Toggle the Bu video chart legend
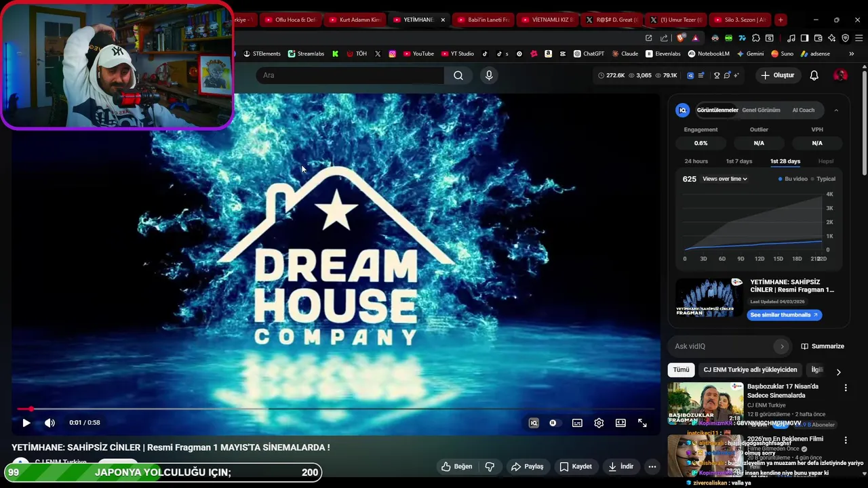Image resolution: width=868 pixels, height=488 pixels. (x=793, y=179)
